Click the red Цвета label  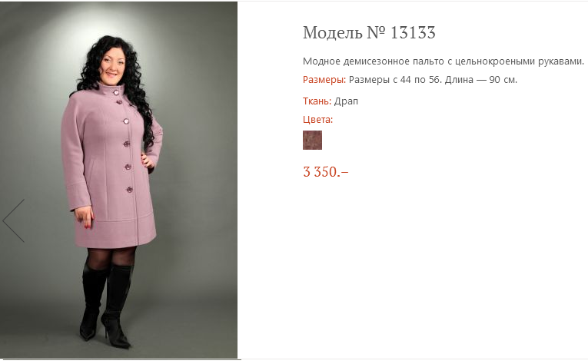pyautogui.click(x=317, y=120)
